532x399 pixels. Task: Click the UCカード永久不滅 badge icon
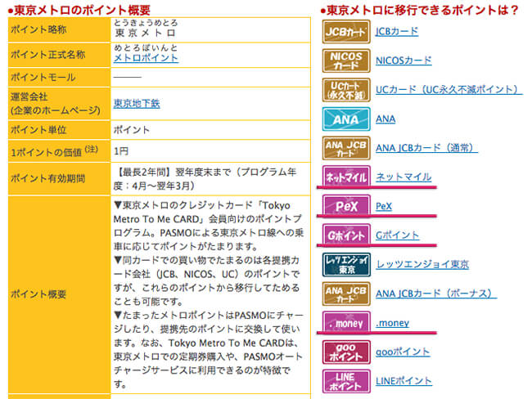click(x=346, y=90)
